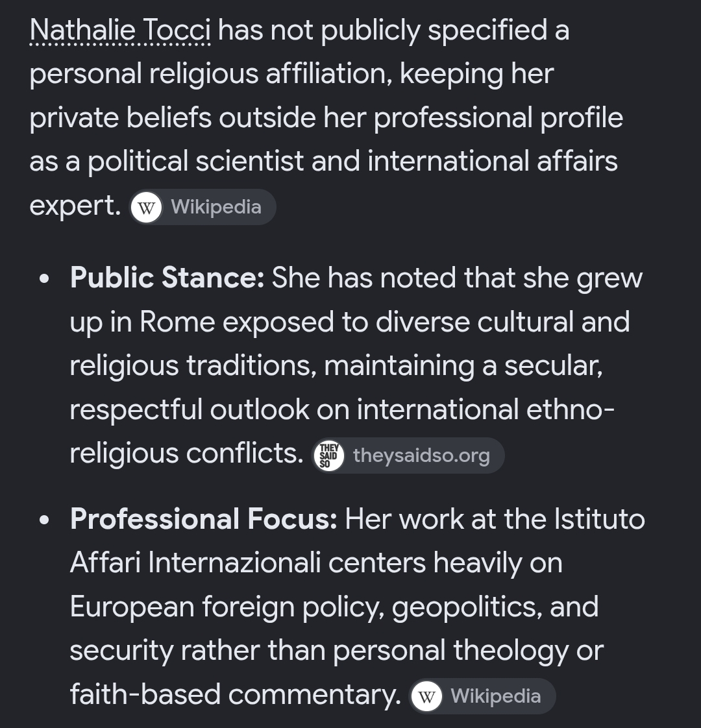The height and width of the screenshot is (728, 701).
Task: Click the Wikipedia W icon after "expert."
Action: (x=146, y=208)
